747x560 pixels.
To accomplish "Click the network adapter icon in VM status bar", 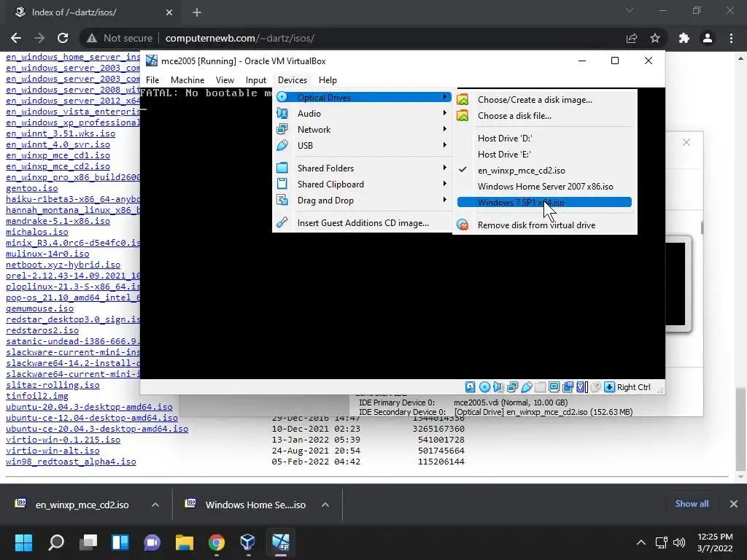I will pyautogui.click(x=513, y=387).
